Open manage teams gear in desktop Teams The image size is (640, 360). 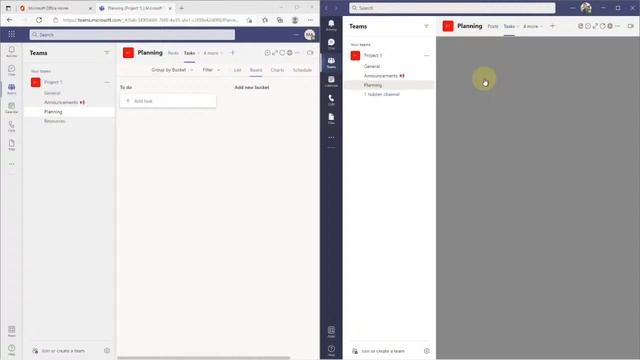coord(427,351)
